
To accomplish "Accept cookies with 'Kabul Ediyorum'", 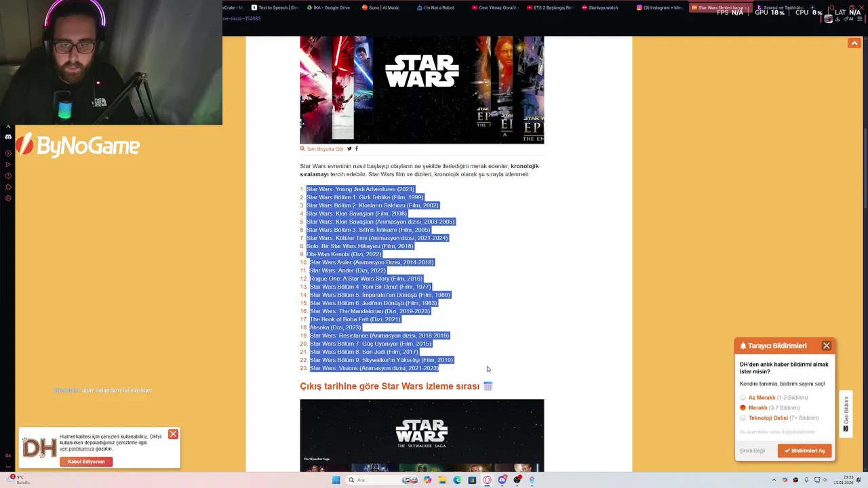I will click(86, 462).
